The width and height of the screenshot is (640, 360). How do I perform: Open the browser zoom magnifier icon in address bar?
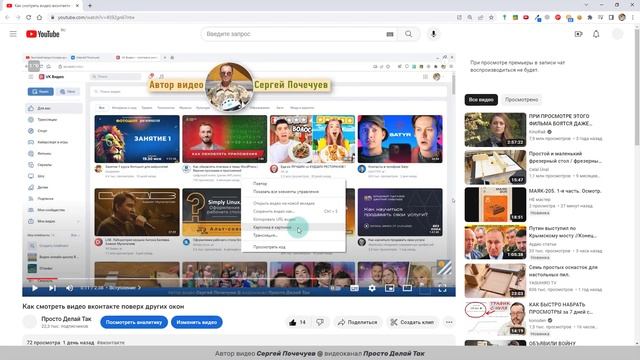coord(470,18)
